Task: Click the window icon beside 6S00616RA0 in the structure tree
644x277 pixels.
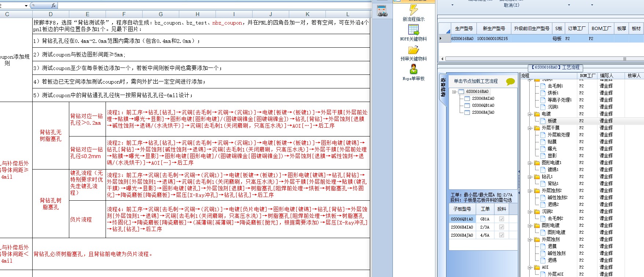Action: tap(461, 92)
